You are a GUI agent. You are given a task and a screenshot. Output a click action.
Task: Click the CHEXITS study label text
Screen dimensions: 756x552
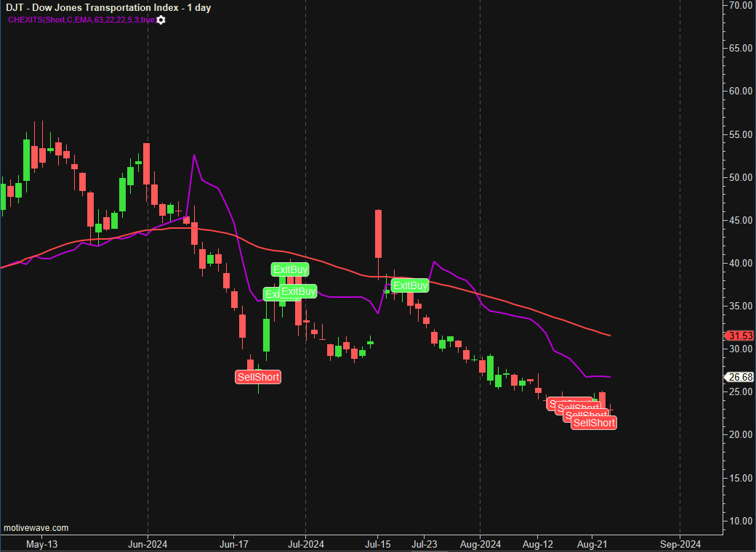[81, 20]
